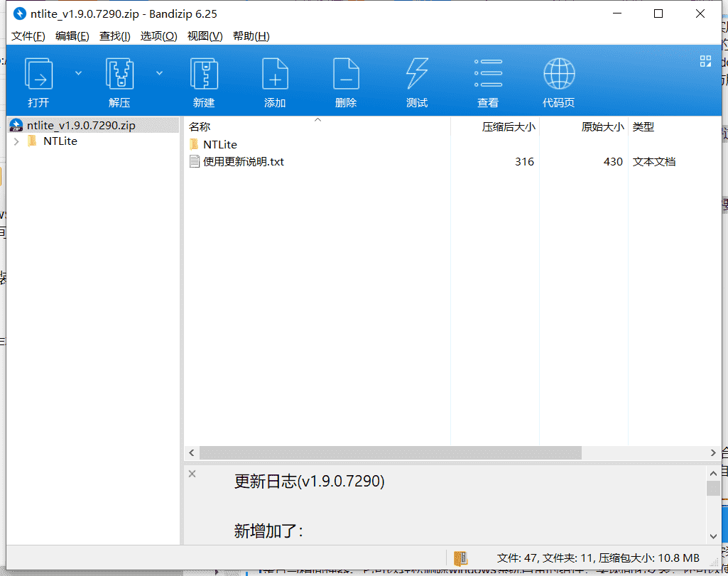Screen dimensions: 728x576
Task: Click the 查看 (View) list icon
Action: tap(488, 73)
